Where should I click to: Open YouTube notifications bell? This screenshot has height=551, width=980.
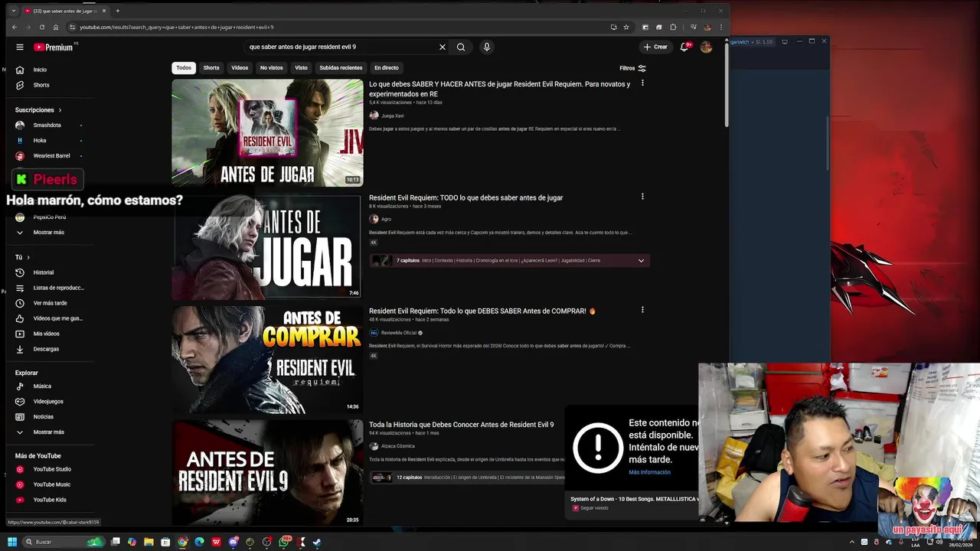(684, 47)
